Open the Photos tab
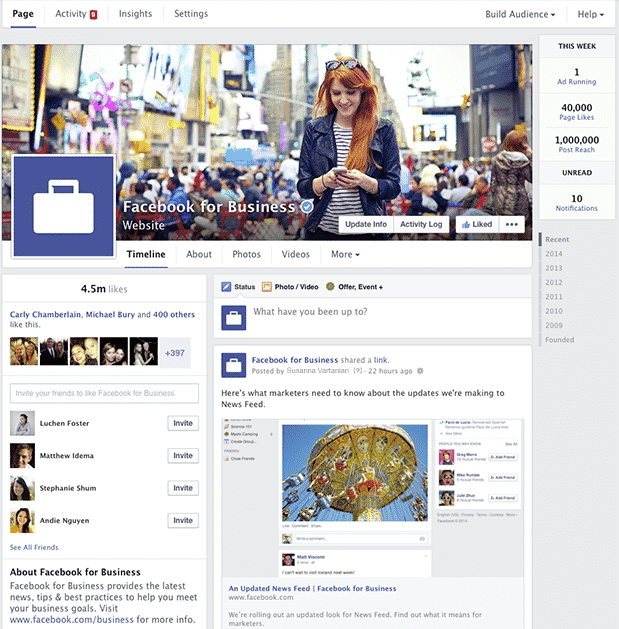Viewport: 619px width, 629px height. (246, 255)
